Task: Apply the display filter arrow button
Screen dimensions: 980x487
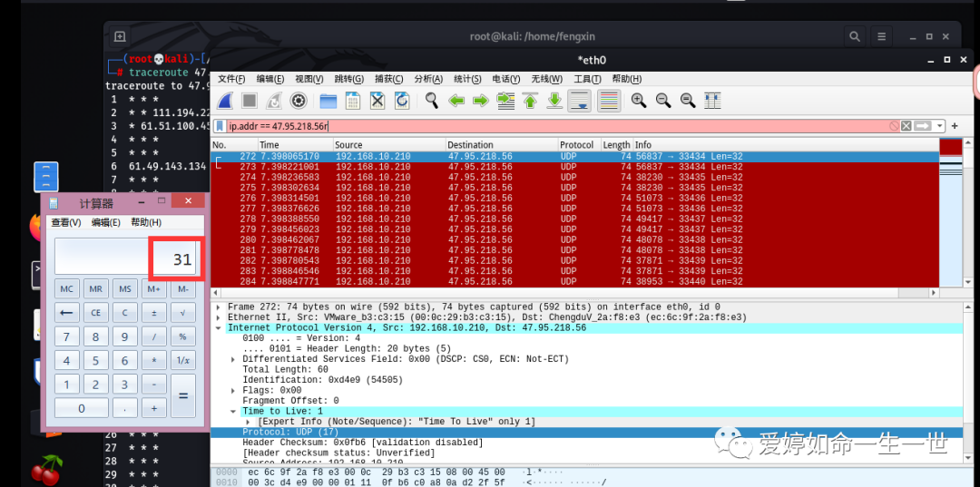Action: coord(922,126)
